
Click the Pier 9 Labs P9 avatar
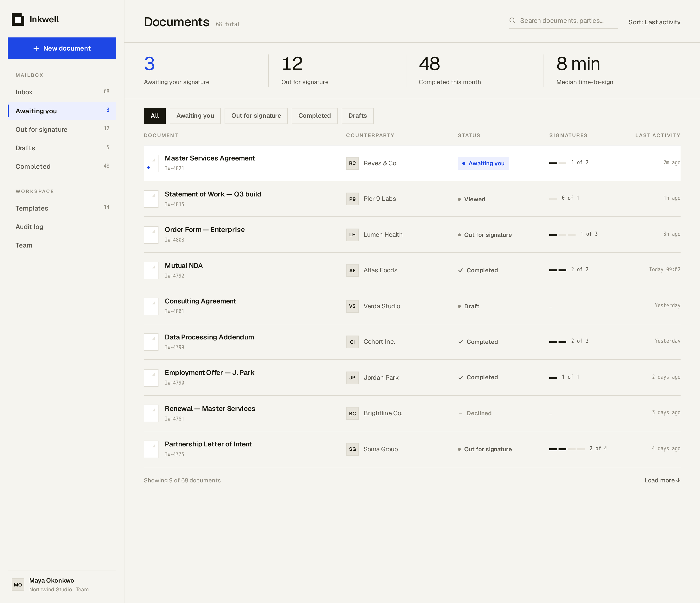pyautogui.click(x=352, y=199)
